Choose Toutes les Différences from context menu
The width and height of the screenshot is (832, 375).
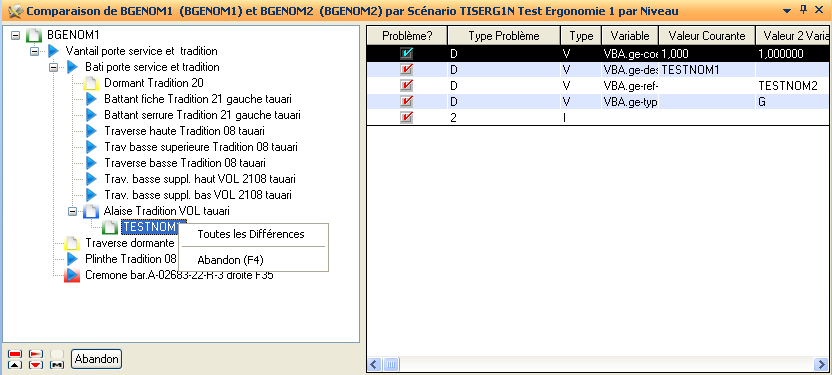[x=251, y=234]
